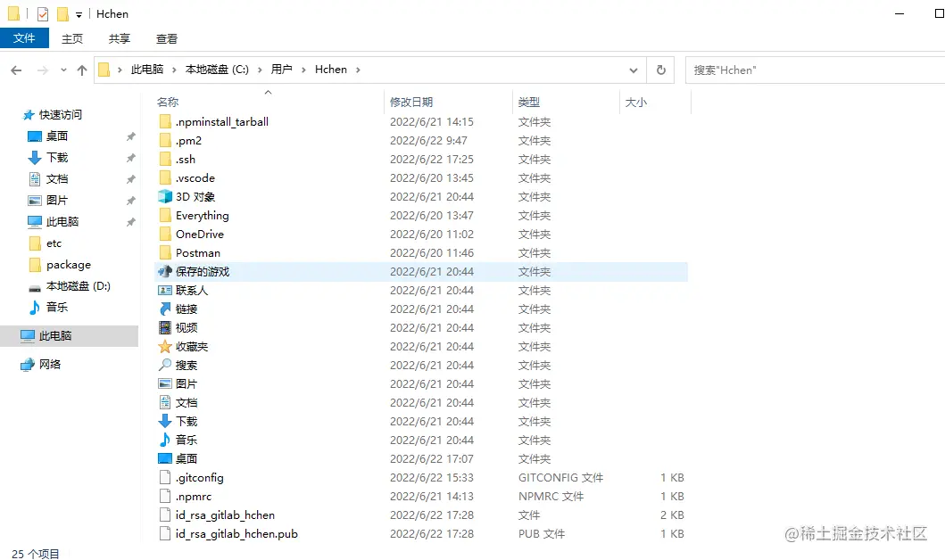Click the pin next to pinned 此电脑 item
This screenshot has height=560, width=945.
click(x=131, y=222)
